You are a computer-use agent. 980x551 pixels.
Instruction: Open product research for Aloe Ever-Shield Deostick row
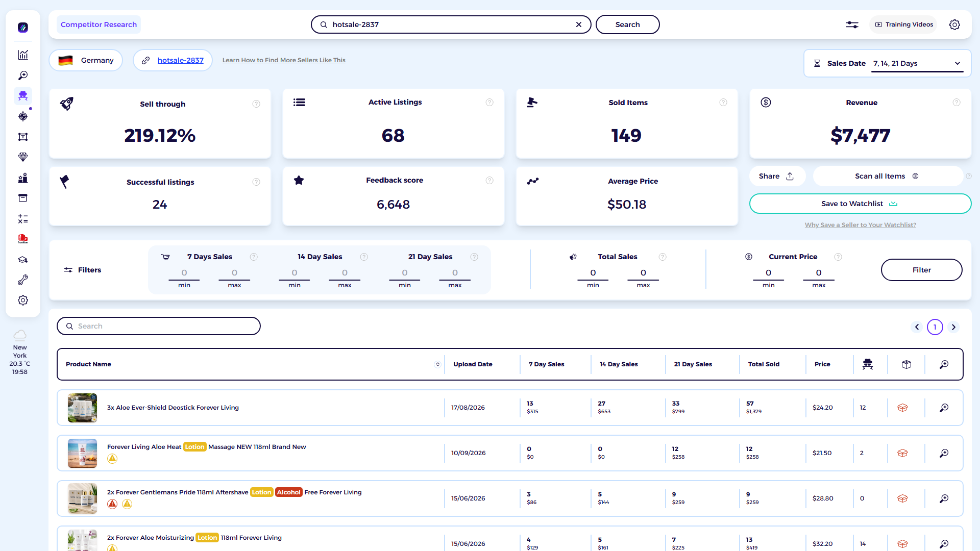tap(944, 408)
